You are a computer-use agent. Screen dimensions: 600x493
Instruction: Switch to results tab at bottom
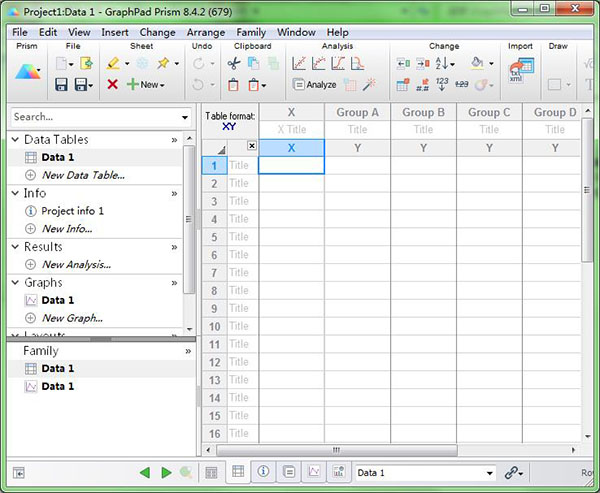(x=289, y=471)
